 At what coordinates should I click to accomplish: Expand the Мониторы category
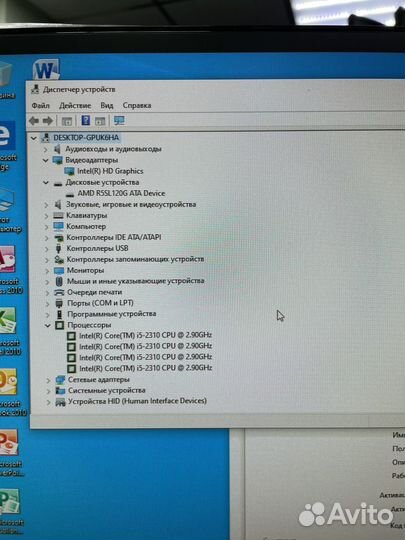pyautogui.click(x=47, y=271)
